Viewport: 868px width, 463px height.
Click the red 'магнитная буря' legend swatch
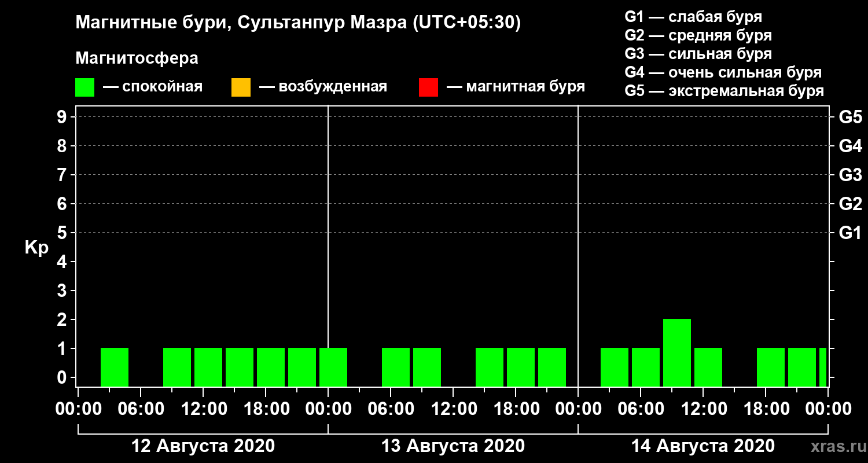(428, 87)
